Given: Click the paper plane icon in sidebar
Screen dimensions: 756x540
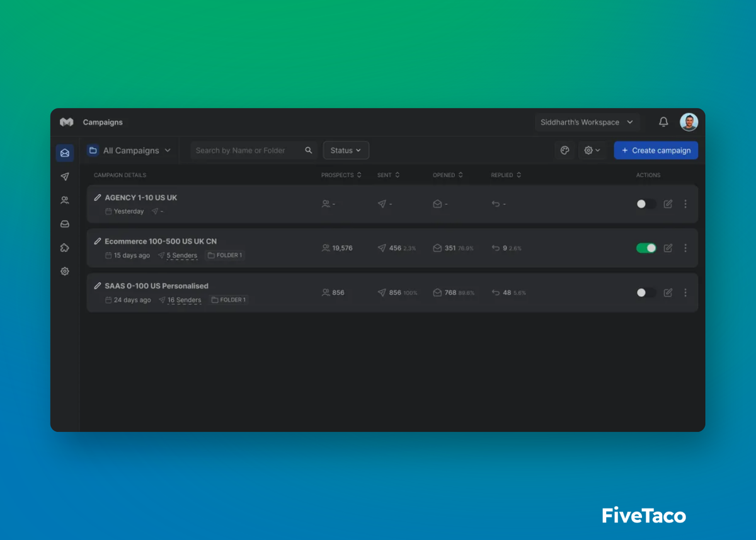Looking at the screenshot, I should coord(64,176).
